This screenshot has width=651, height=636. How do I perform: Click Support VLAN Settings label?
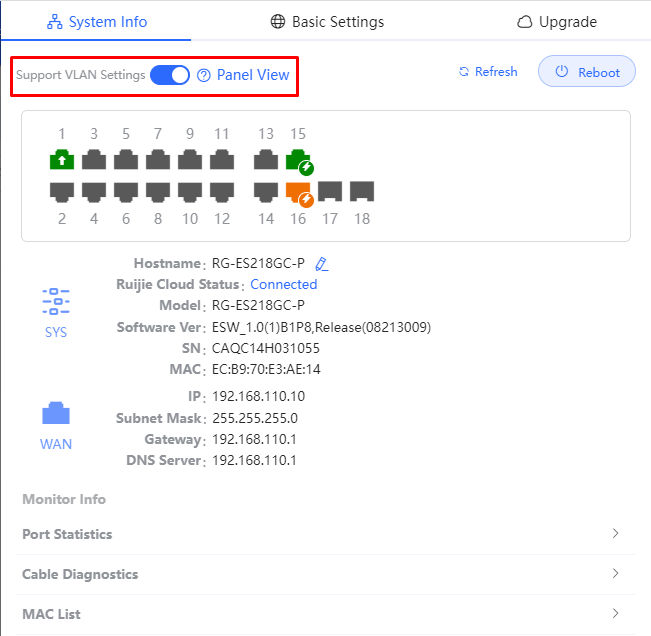click(x=81, y=75)
